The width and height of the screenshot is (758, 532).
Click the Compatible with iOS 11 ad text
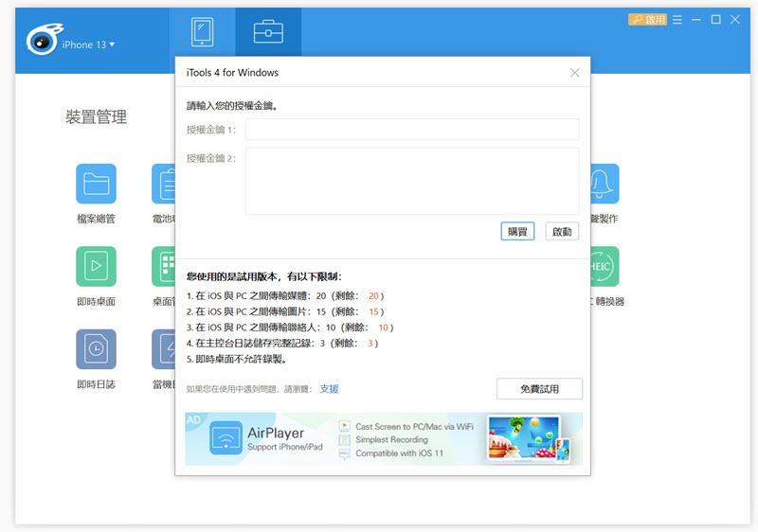[399, 453]
